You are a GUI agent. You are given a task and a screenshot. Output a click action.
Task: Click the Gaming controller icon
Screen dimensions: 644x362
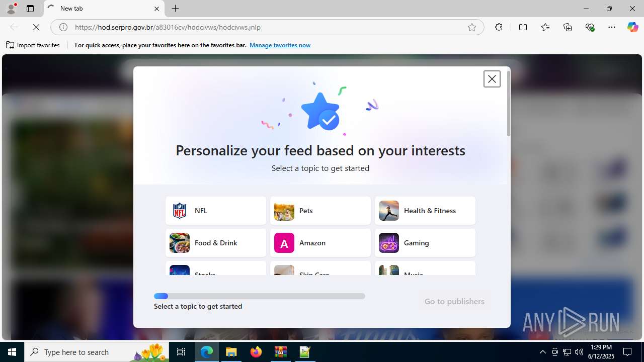click(389, 243)
